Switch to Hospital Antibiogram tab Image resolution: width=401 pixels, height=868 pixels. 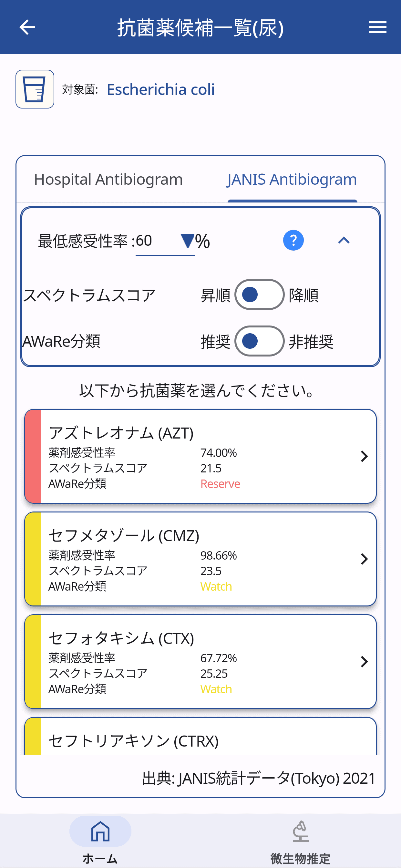[x=108, y=179]
